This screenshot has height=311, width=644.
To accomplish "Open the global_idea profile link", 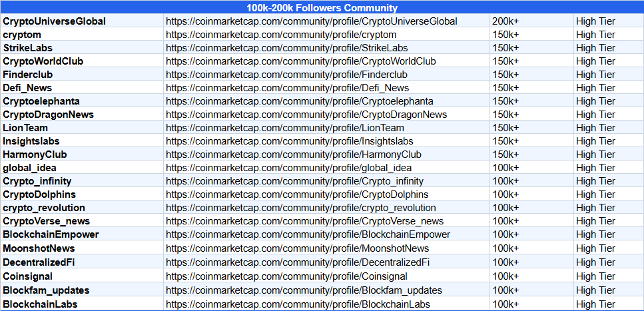I will (x=289, y=168).
